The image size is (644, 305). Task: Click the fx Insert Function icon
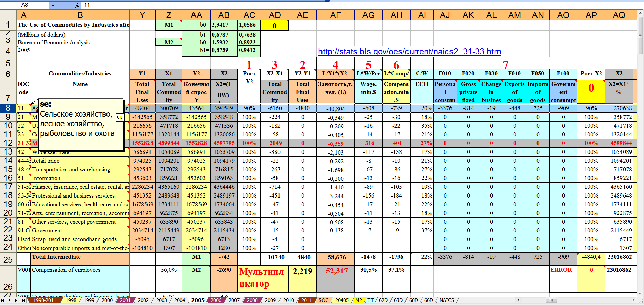click(77, 5)
